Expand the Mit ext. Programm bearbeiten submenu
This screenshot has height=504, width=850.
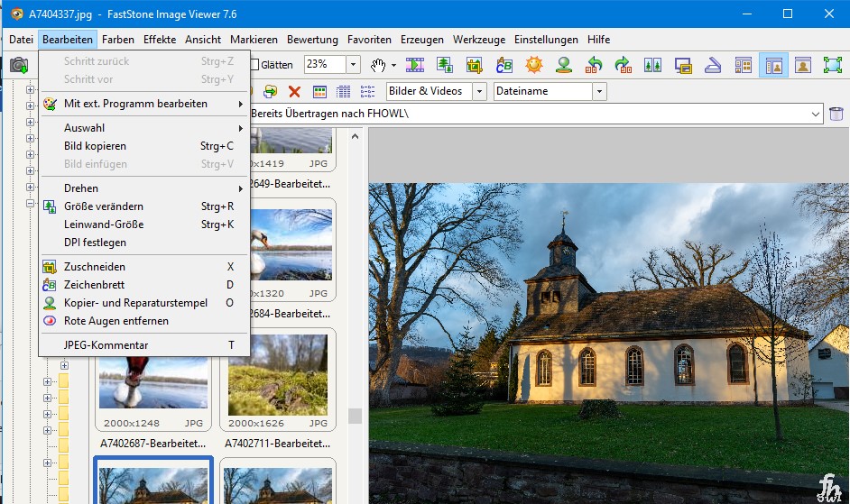pyautogui.click(x=144, y=104)
